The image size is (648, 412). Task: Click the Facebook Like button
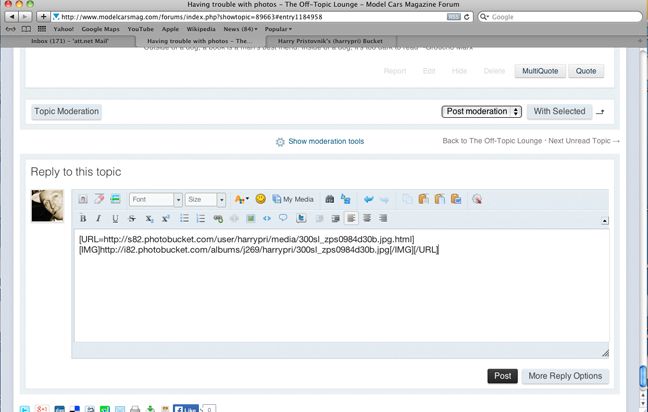[x=186, y=409]
